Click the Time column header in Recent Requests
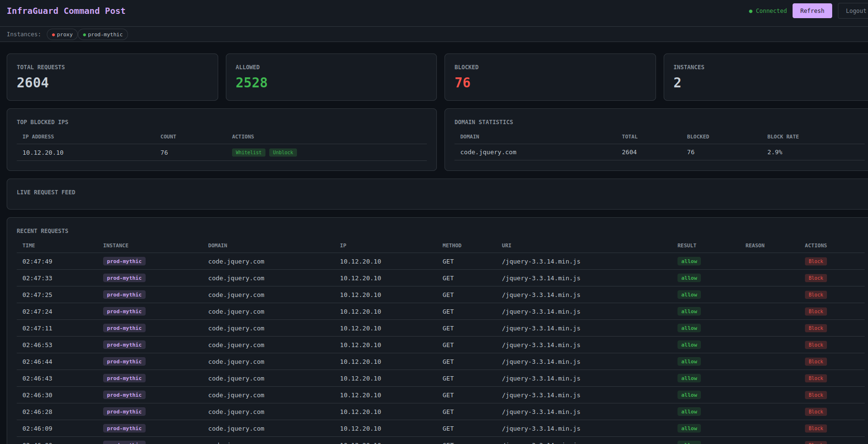 point(29,245)
